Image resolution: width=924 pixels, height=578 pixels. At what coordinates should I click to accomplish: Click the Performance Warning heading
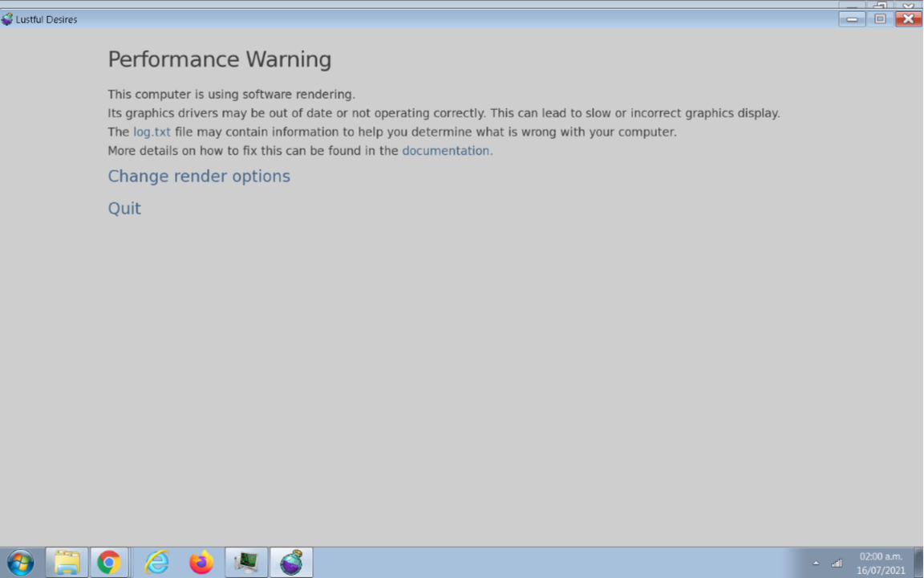[x=219, y=59]
